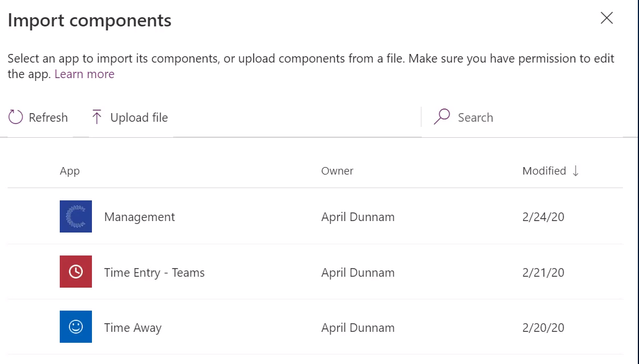The width and height of the screenshot is (639, 364).
Task: Select the red Time Entry clock icon
Action: pos(76,272)
